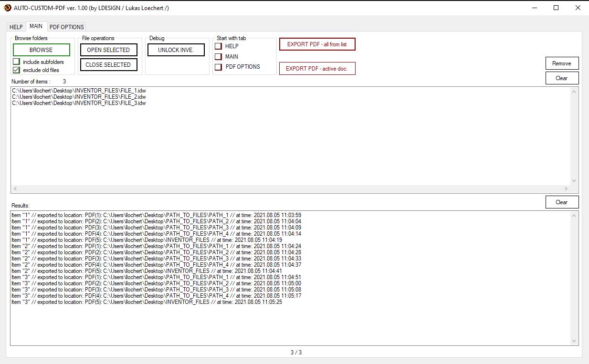Click EXPORT PDF - active doc. button
This screenshot has height=364, width=589.
tap(317, 68)
